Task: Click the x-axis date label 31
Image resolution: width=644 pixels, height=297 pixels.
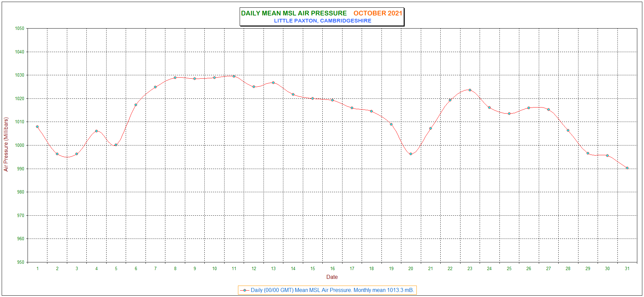Action: [627, 269]
